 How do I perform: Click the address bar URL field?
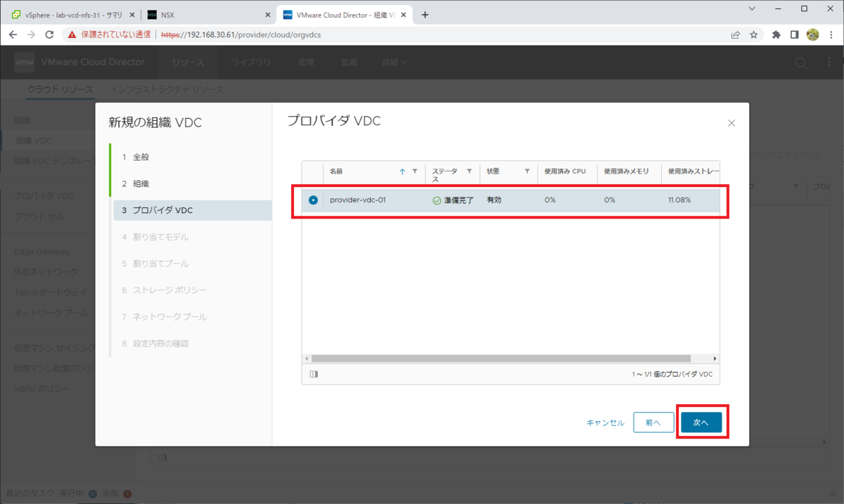pyautogui.click(x=241, y=34)
